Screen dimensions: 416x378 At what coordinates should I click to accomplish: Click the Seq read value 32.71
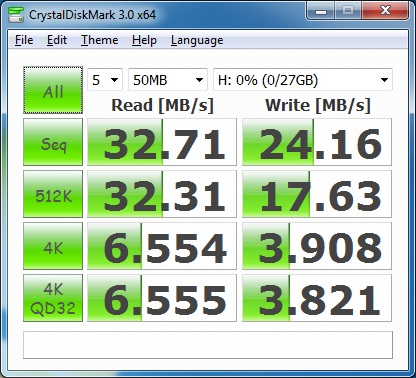162,142
